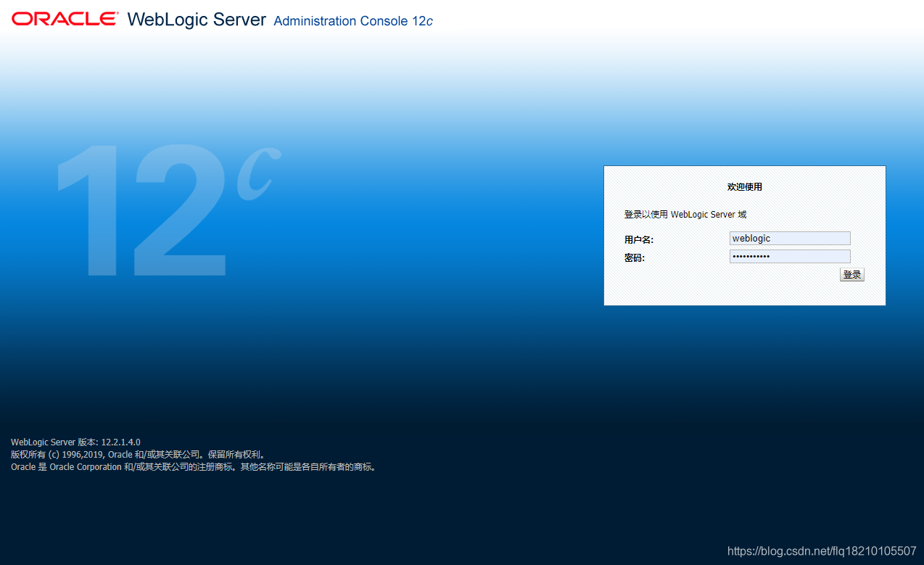Select the "WebLogic Server" header title text

pos(197,20)
